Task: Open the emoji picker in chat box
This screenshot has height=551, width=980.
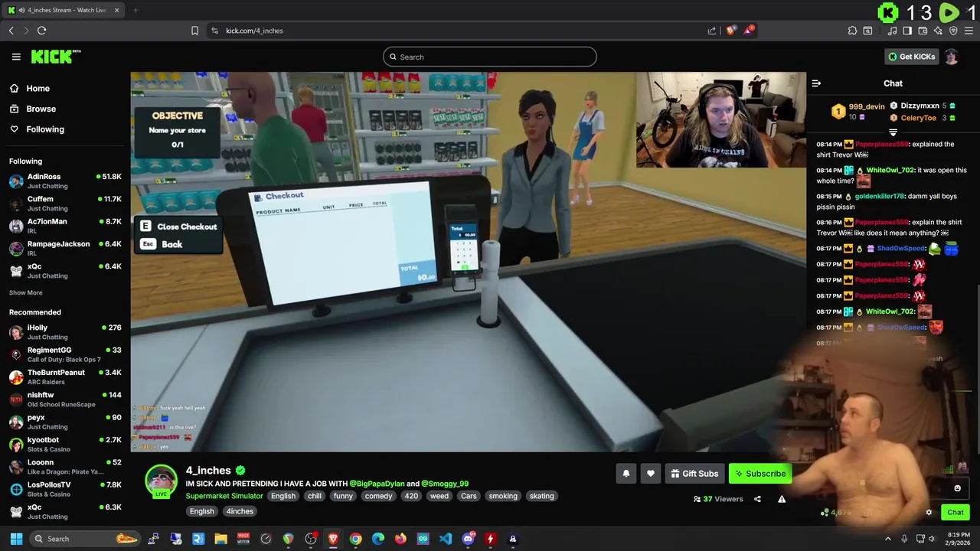Action: click(x=957, y=488)
